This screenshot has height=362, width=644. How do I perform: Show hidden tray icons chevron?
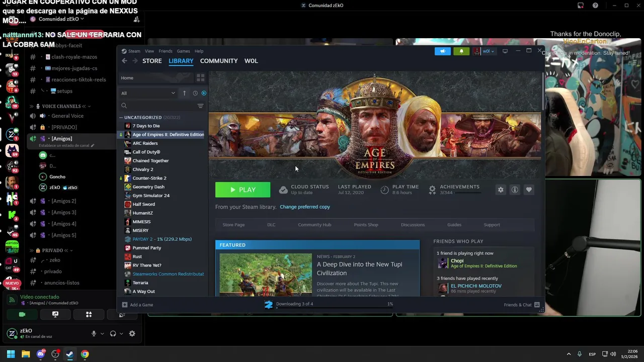click(569, 354)
